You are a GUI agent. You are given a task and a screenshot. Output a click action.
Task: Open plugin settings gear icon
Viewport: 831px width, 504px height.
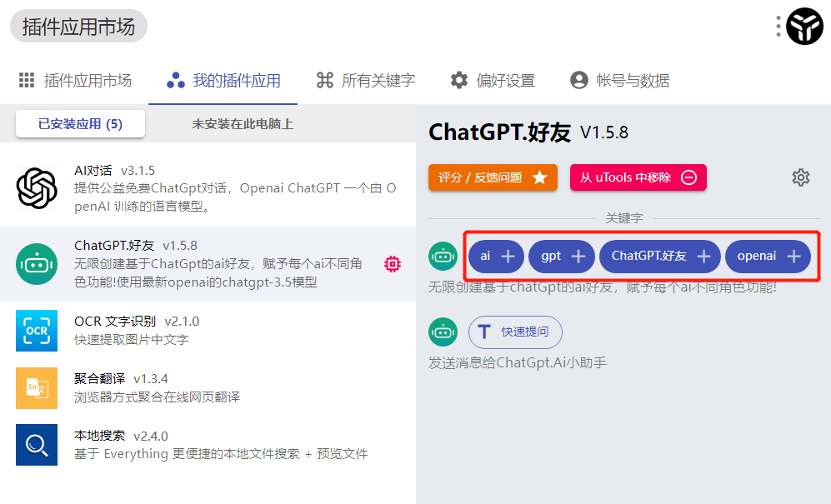point(801,177)
